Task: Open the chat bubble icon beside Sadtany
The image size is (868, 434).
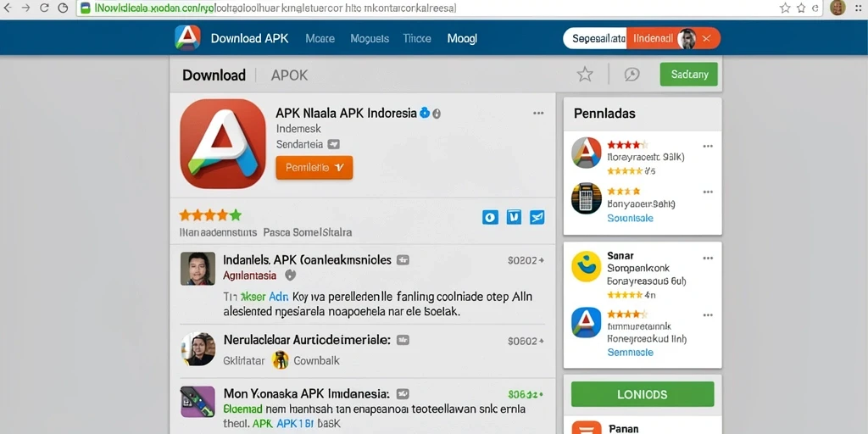Action: (x=632, y=75)
